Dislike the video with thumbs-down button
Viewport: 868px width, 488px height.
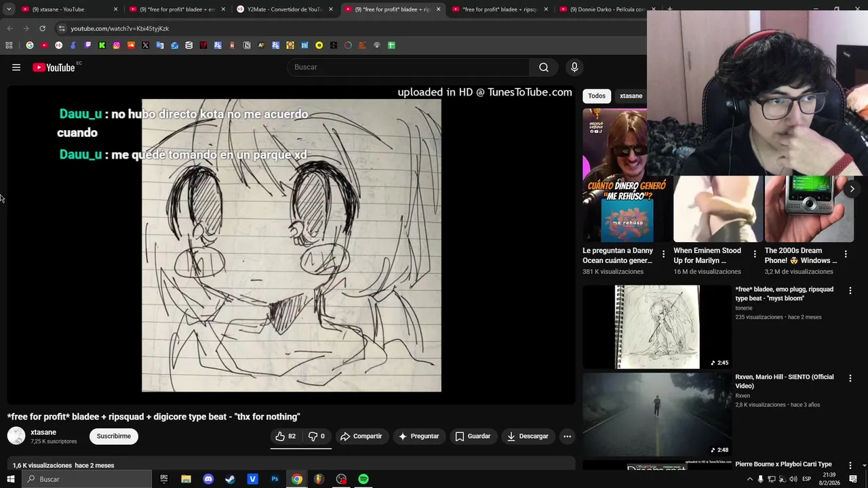click(317, 436)
